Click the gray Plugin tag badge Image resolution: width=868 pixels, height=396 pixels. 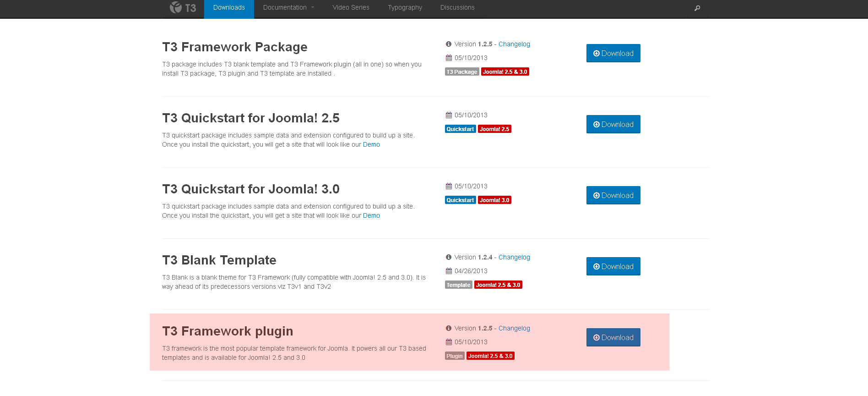(454, 356)
